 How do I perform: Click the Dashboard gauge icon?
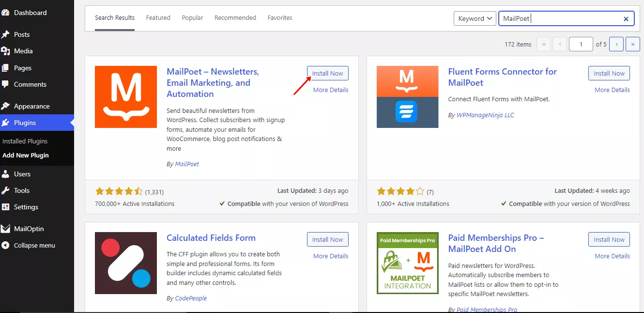click(6, 13)
